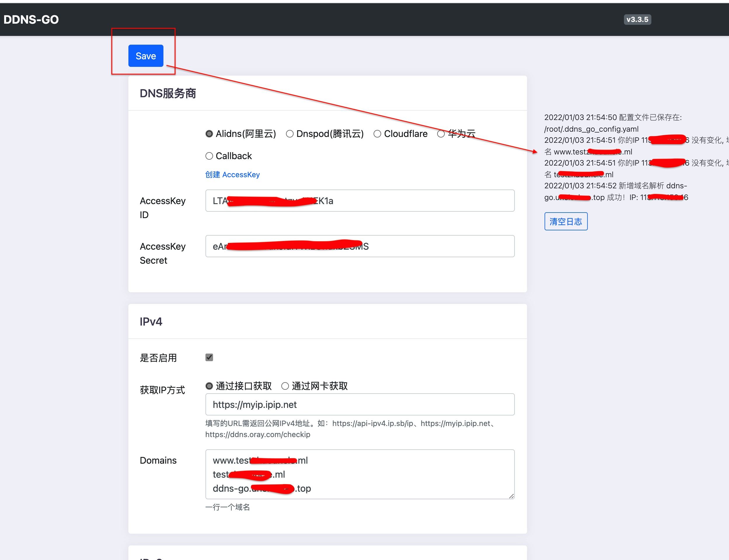Grab the Domains textarea resize handle
The image size is (729, 560).
(511, 496)
